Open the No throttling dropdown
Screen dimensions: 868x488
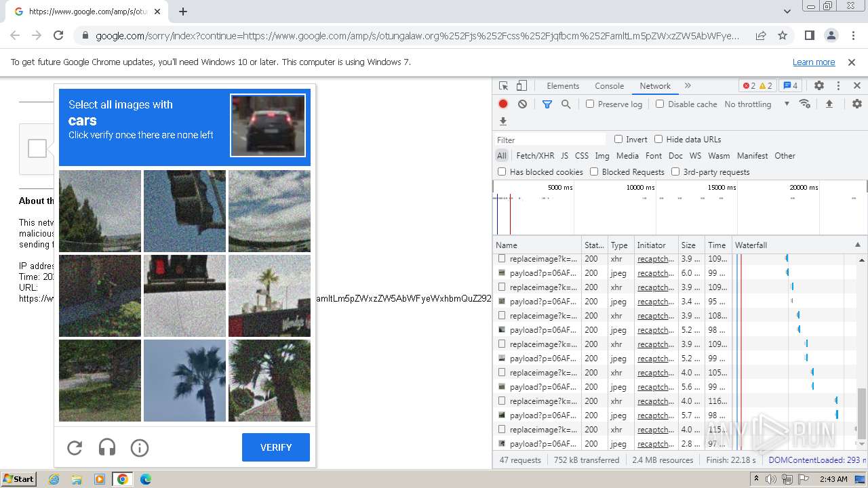pyautogui.click(x=757, y=104)
